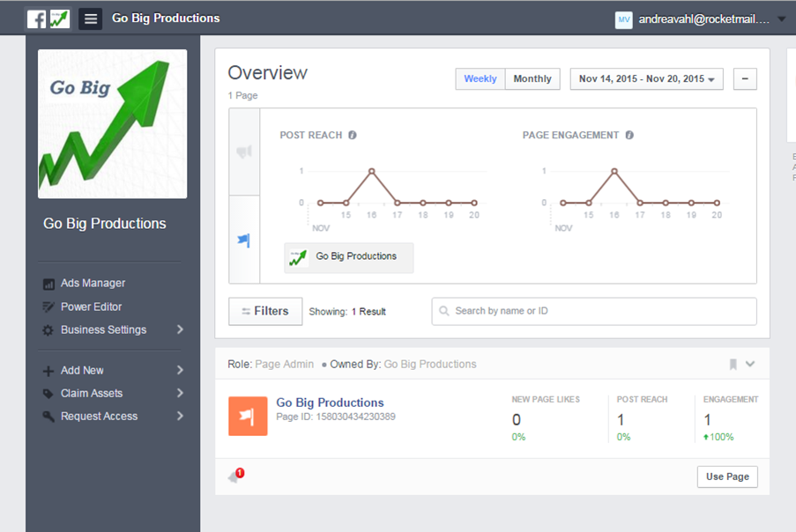Click the Go Big profile picture
796x532 pixels.
pos(112,123)
